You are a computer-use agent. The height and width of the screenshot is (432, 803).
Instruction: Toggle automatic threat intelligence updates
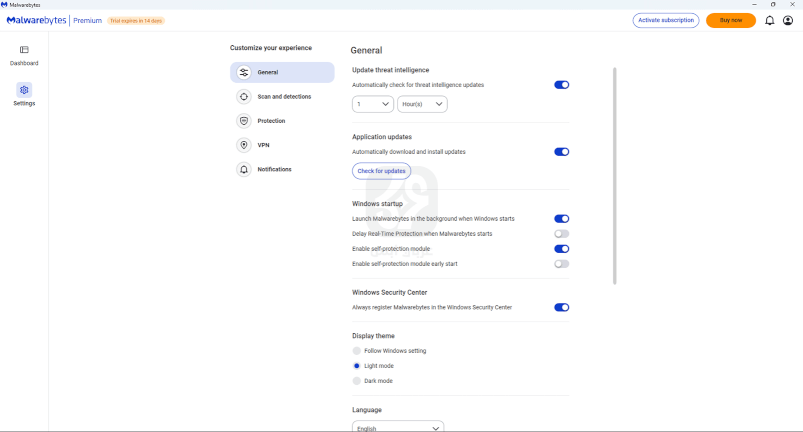(x=561, y=85)
